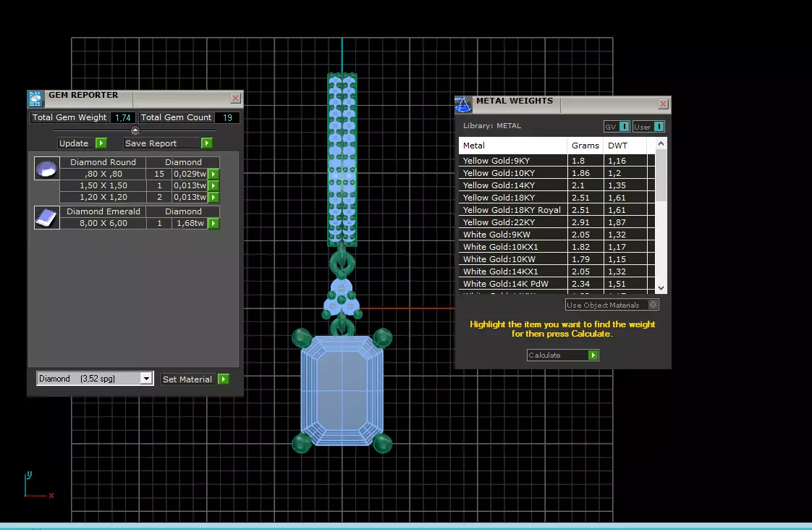The width and height of the screenshot is (812, 530).
Task: Click the 1,87 DWT cell
Action: click(625, 222)
